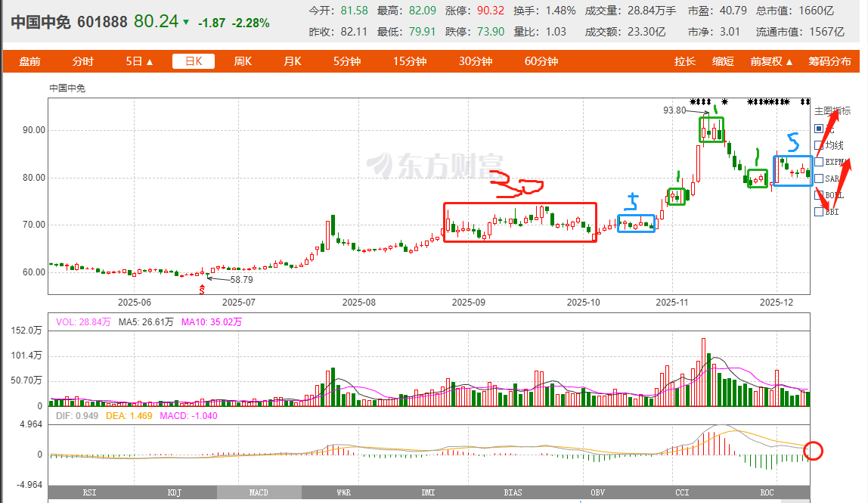Switch sub-chart to CCI indicator

tap(683, 492)
